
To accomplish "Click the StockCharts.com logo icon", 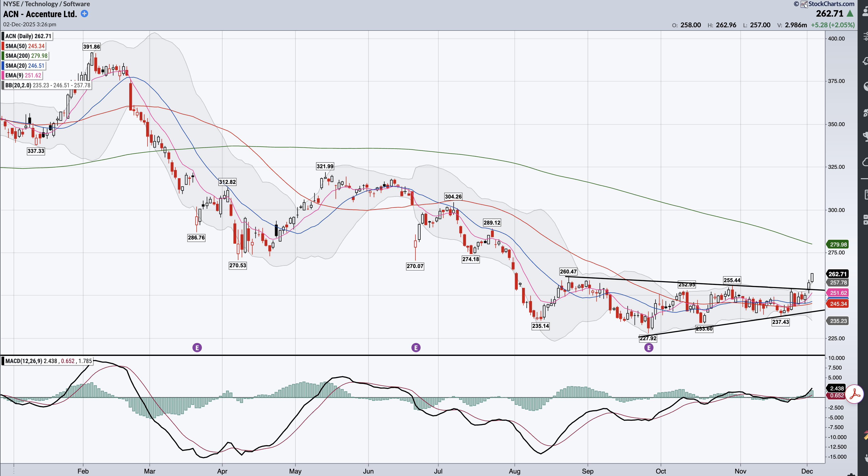I will (804, 4).
